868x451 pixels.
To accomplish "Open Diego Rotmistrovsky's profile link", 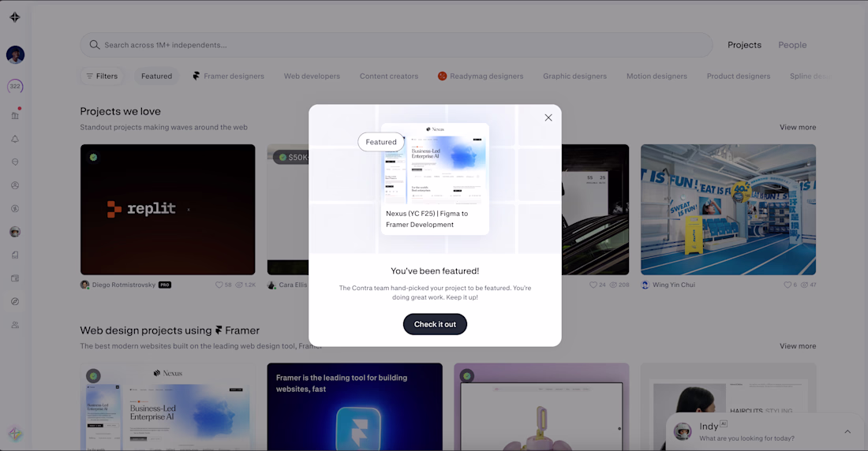I will pos(123,285).
